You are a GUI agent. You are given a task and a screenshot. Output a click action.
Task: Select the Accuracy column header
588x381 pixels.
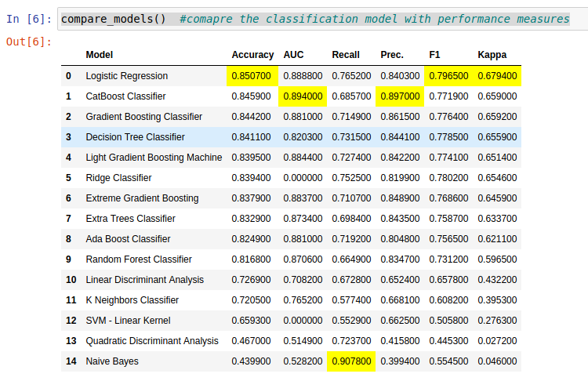coord(252,55)
